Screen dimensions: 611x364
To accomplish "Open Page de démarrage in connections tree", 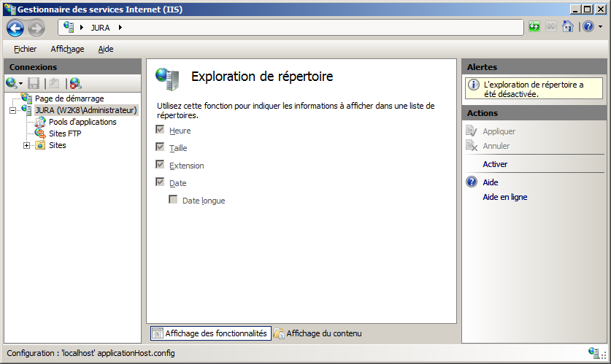I will pos(69,98).
